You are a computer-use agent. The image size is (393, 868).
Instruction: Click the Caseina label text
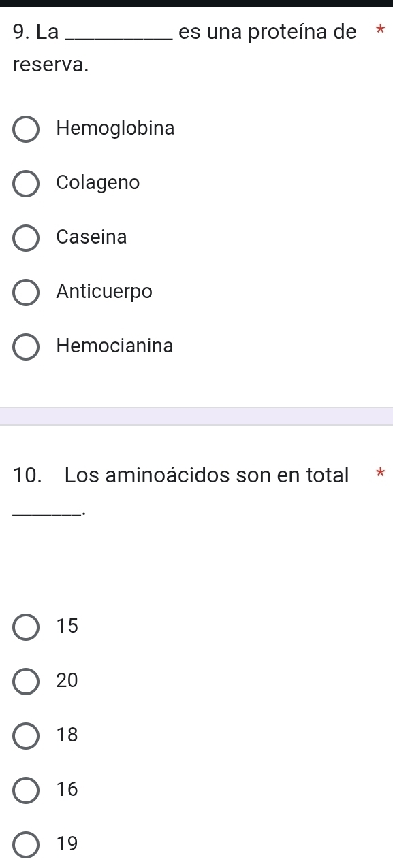point(91,237)
